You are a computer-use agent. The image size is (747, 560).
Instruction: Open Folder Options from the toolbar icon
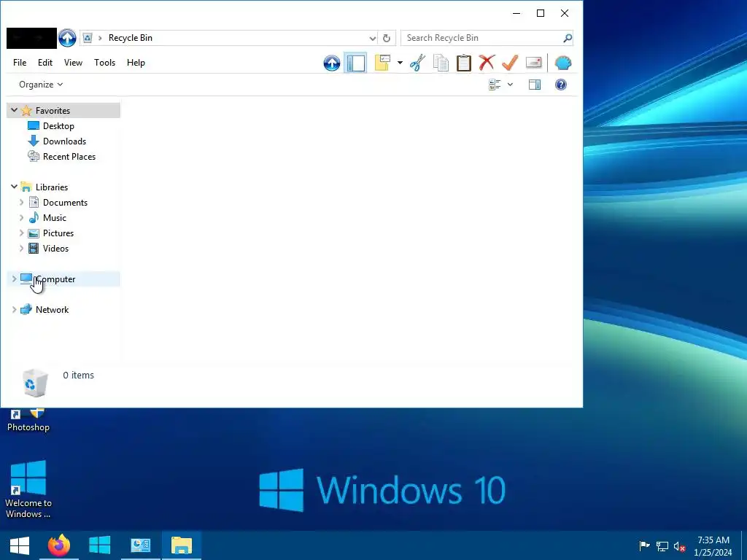[382, 63]
